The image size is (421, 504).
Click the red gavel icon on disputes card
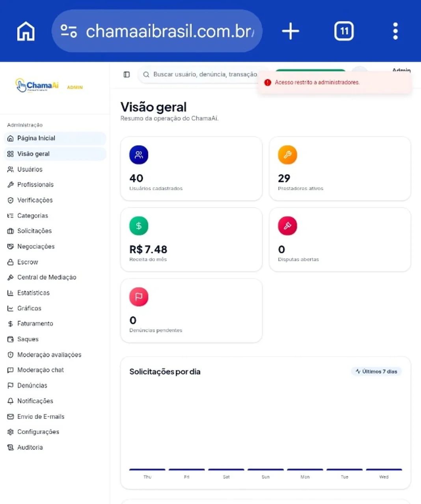(287, 226)
